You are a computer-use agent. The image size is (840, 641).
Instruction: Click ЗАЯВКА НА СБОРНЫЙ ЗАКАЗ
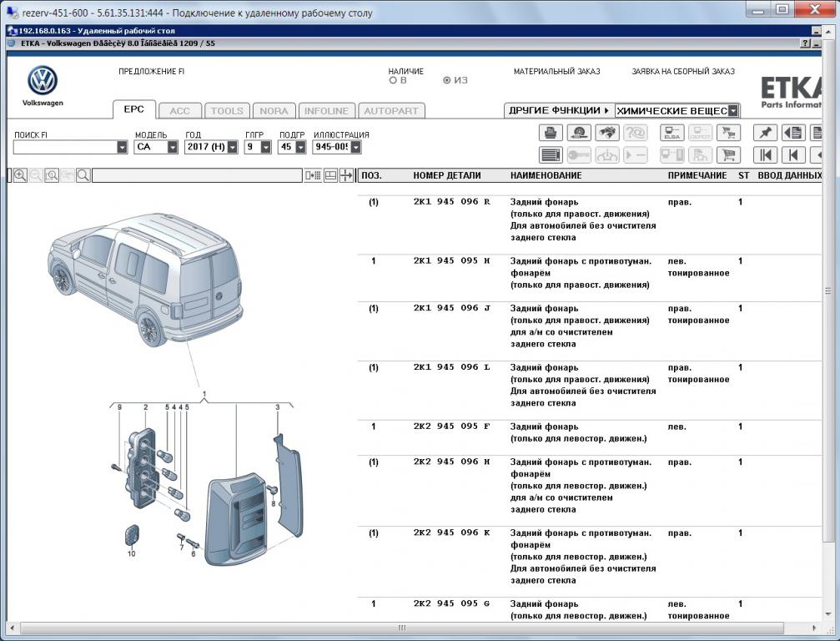coord(683,71)
